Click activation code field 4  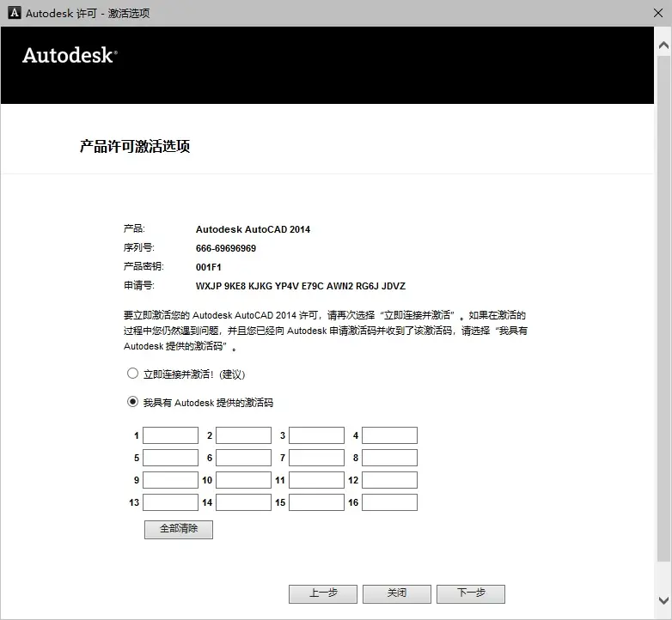[x=389, y=435]
